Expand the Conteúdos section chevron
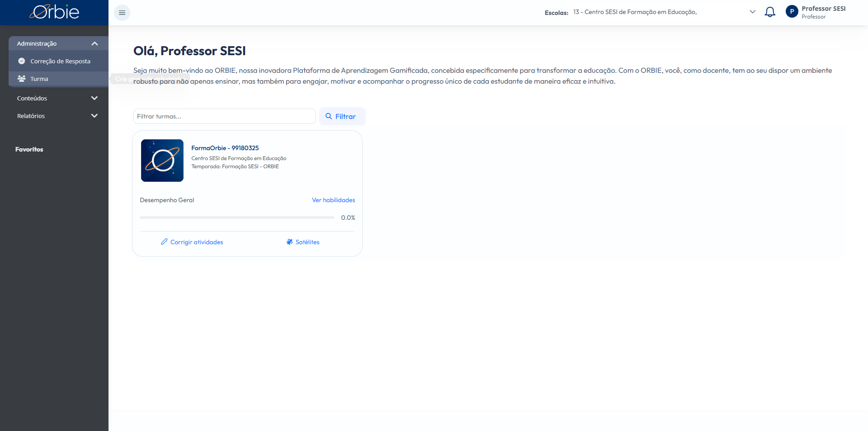 pos(94,98)
